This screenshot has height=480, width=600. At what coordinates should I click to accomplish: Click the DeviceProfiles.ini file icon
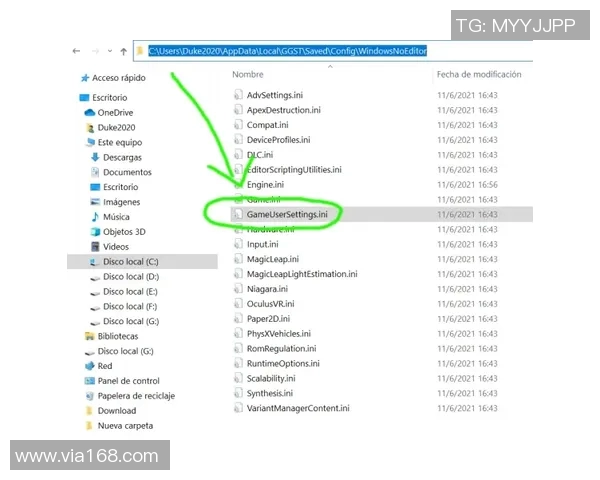click(x=238, y=140)
